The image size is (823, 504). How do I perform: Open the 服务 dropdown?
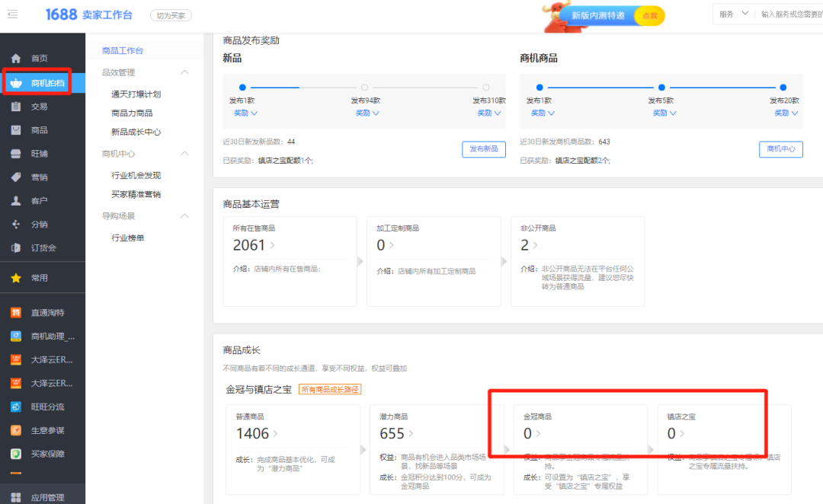[x=733, y=14]
